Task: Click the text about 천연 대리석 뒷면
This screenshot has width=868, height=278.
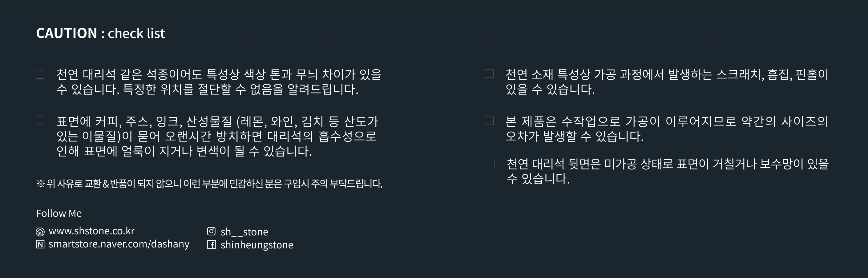Action: tap(667, 171)
